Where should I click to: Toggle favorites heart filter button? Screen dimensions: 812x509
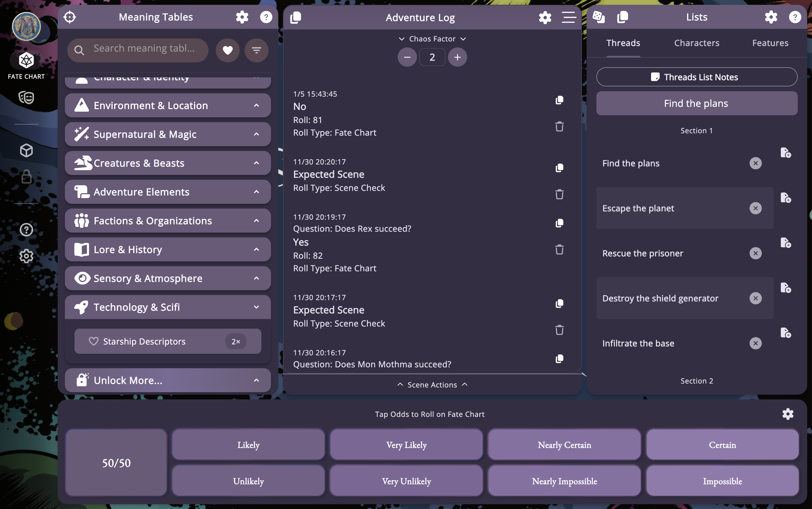[x=228, y=50]
